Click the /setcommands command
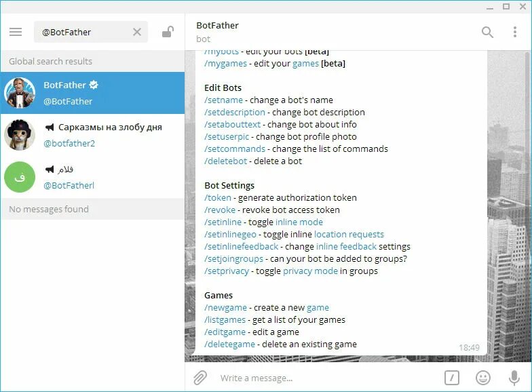The image size is (532, 392). [x=235, y=149]
